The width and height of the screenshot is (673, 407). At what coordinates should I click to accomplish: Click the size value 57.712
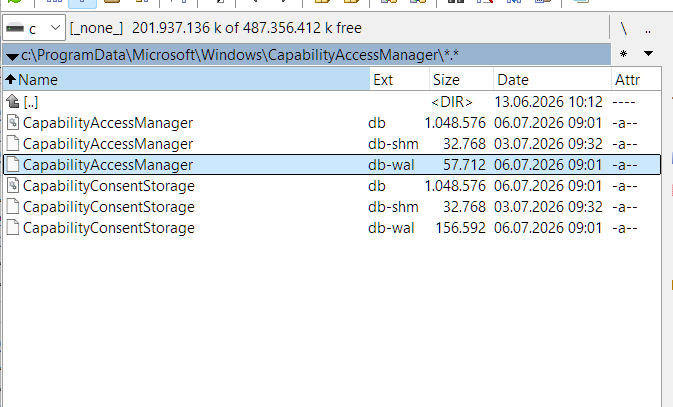point(464,165)
